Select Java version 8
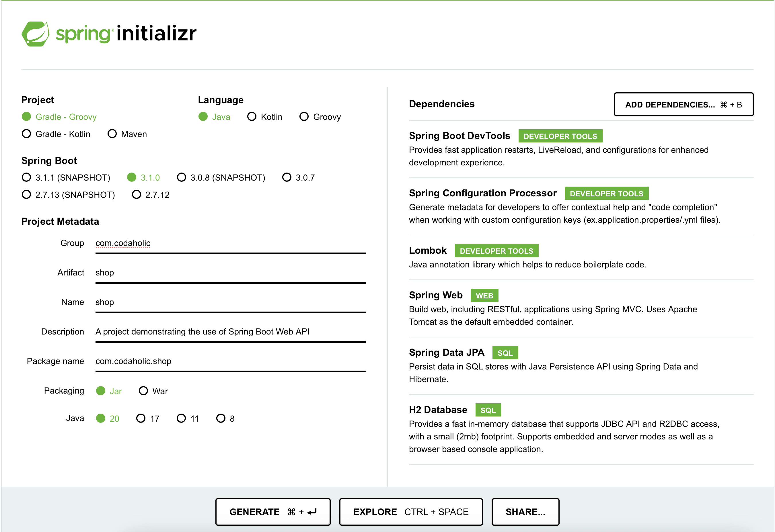Viewport: 775px width, 532px height. [225, 419]
